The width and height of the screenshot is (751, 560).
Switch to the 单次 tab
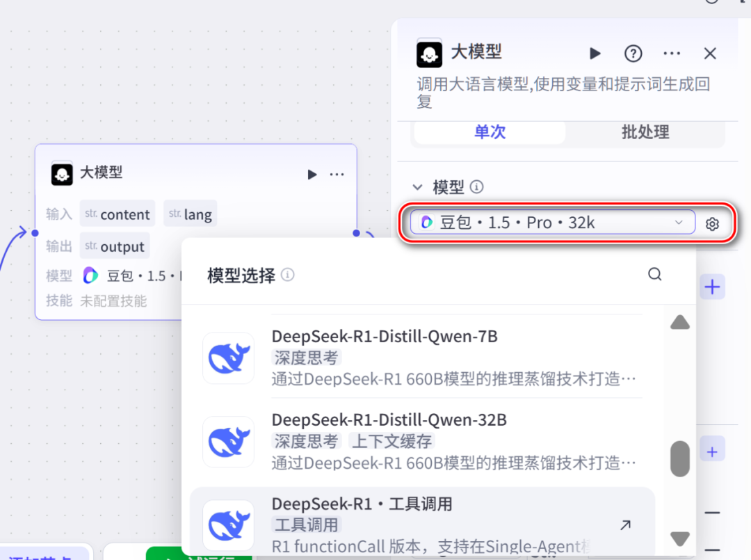490,131
